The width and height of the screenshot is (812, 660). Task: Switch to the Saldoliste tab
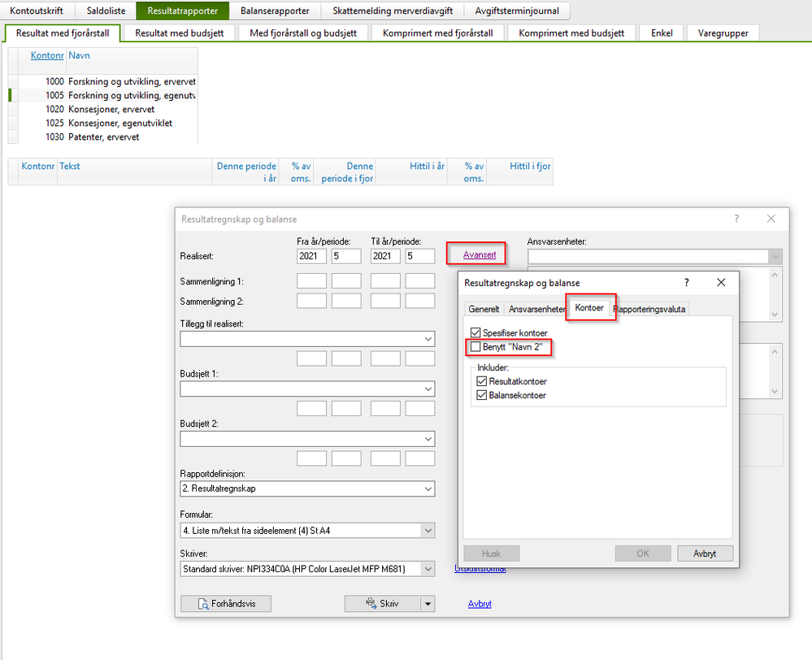[x=106, y=11]
